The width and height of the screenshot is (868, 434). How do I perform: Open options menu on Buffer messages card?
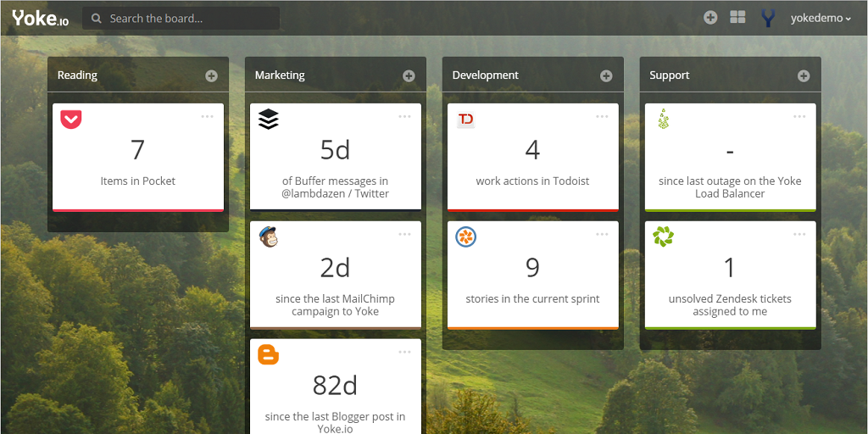point(404,117)
